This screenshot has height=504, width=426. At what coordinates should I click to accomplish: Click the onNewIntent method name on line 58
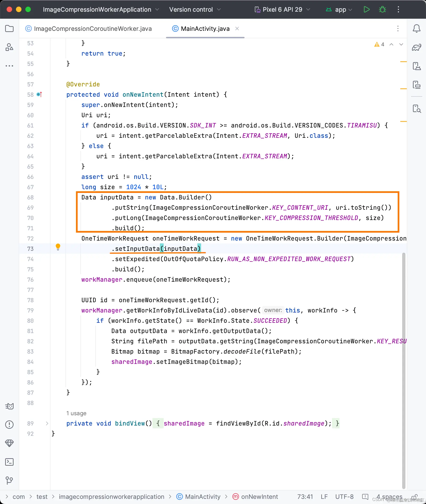tap(143, 95)
